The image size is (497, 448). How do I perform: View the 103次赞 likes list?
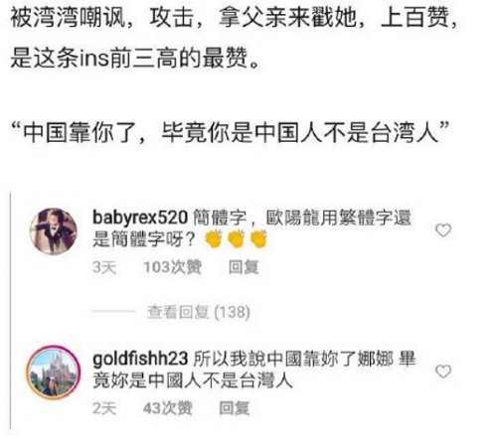[172, 267]
